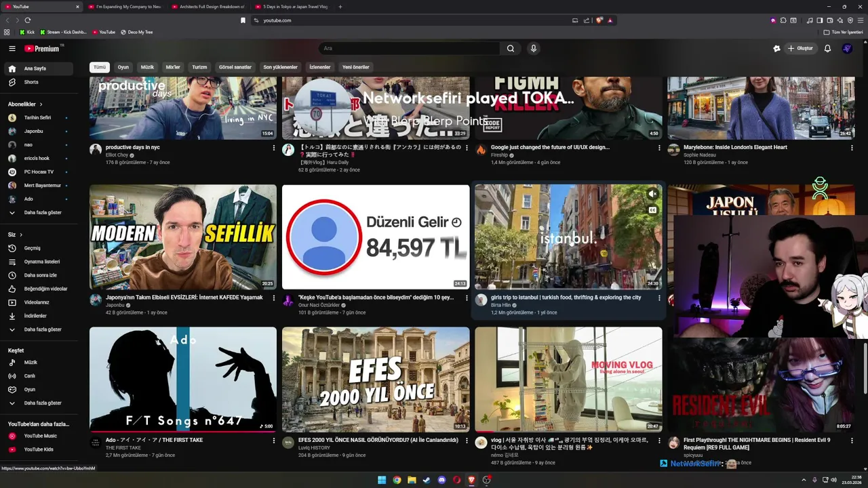Mute the istanbul video preview

(x=652, y=194)
